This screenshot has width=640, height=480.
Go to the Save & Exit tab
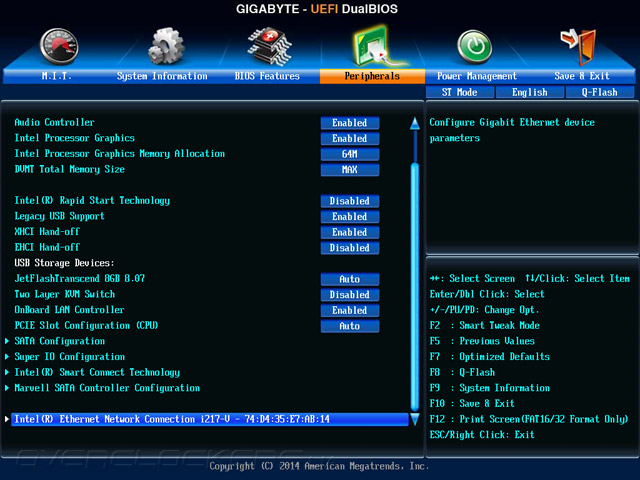point(582,76)
